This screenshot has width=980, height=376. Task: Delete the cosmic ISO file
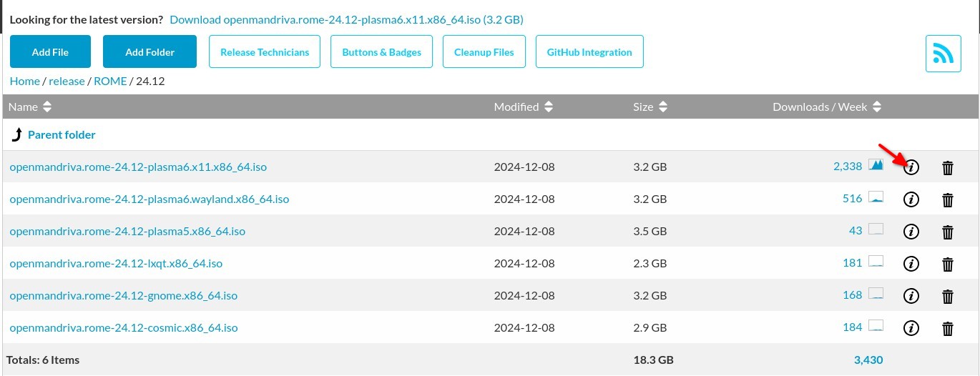[x=948, y=328]
